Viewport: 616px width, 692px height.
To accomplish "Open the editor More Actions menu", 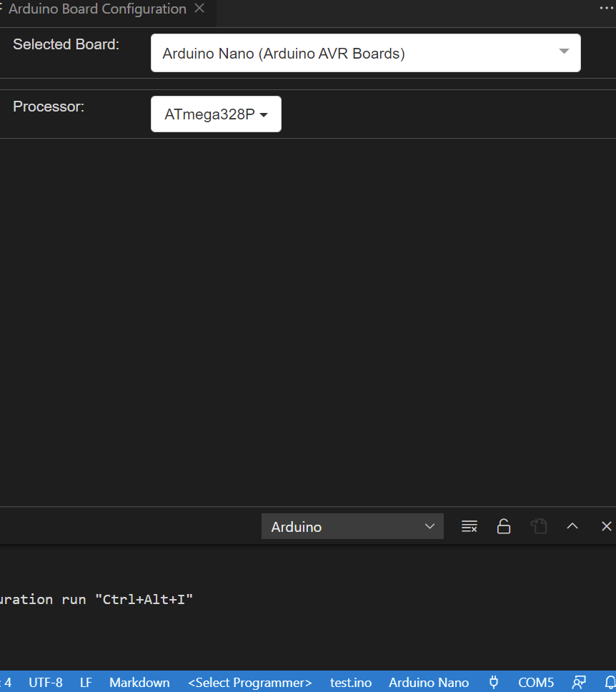I will point(607,9).
